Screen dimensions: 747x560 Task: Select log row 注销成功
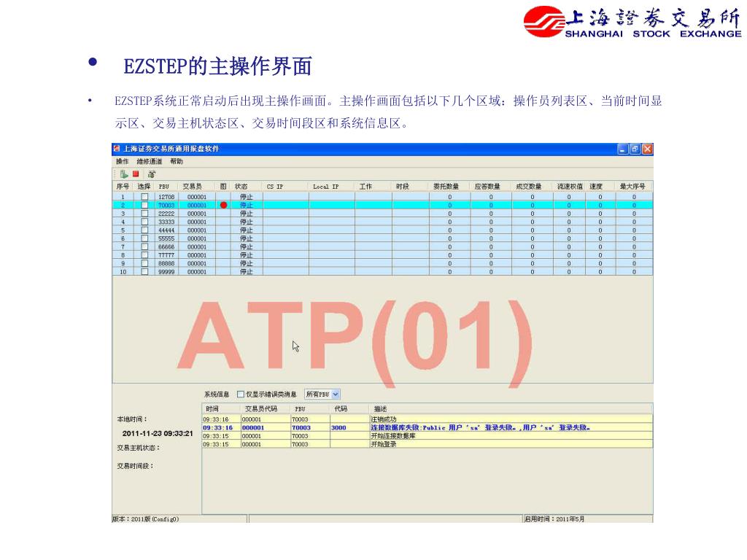(x=427, y=419)
